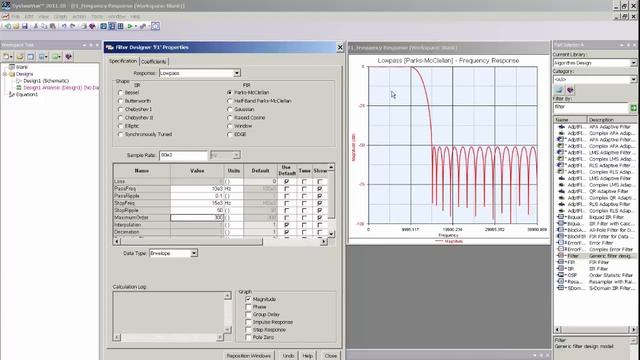Screen dimensions: 640x360
Task: Click the new item icon in Workspace Tree toolbar
Action: point(7,56)
